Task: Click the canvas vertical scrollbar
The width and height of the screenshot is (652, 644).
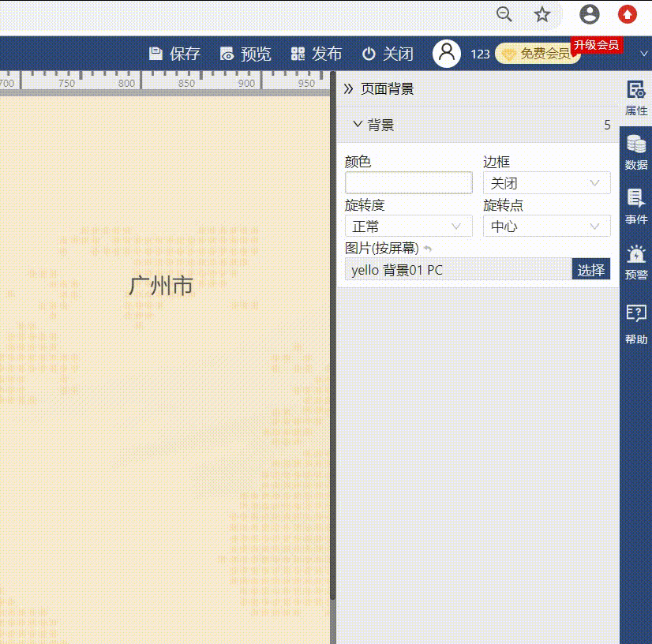Action: [332, 335]
